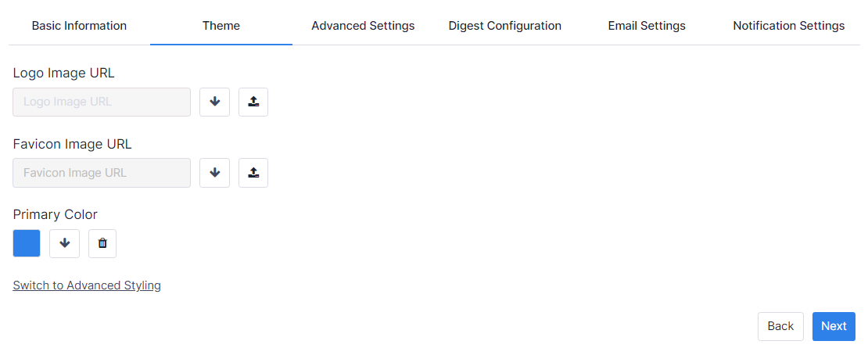Switch to the Basic Information tab

click(79, 26)
